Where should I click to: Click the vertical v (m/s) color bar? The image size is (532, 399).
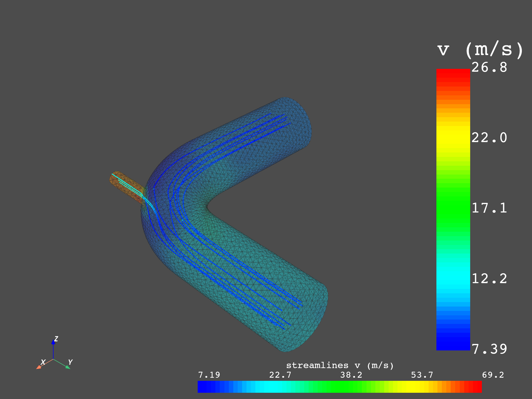[453, 210]
